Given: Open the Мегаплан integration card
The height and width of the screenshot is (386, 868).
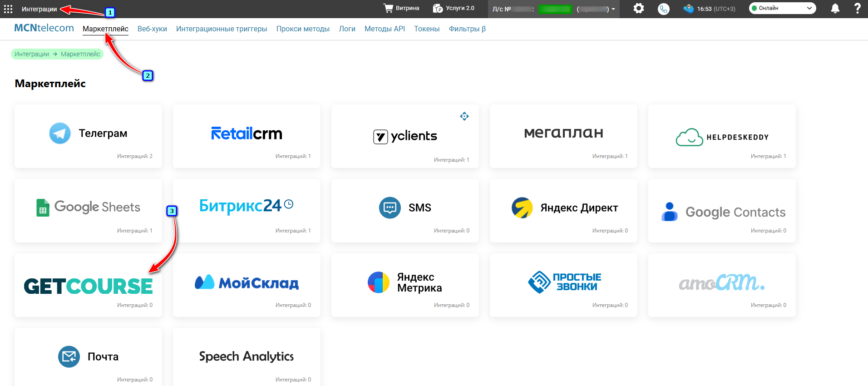Looking at the screenshot, I should coord(563,136).
